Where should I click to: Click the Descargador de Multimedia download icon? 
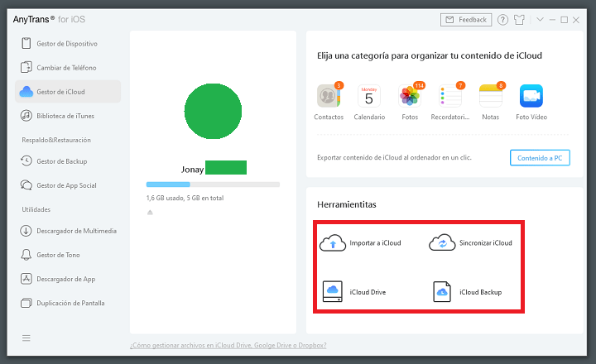point(26,231)
